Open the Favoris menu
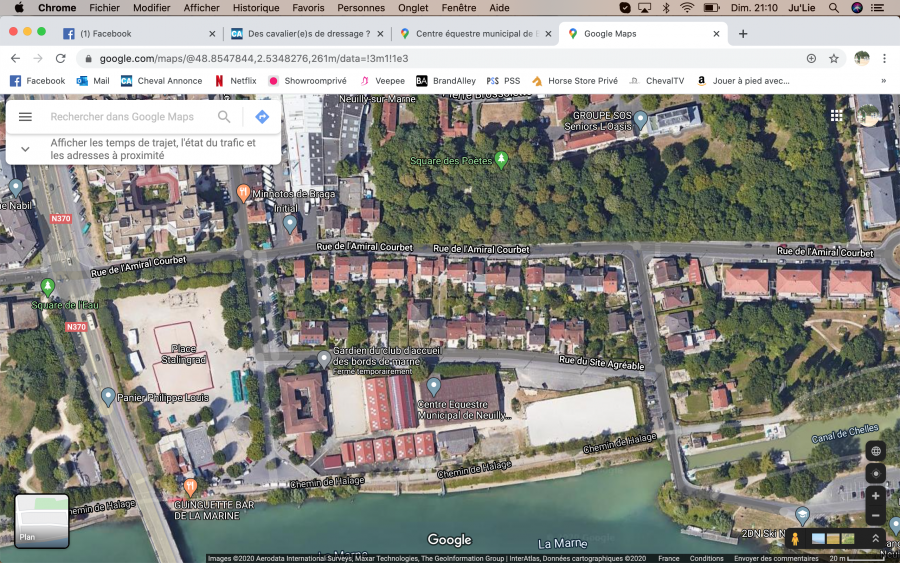 tap(308, 8)
